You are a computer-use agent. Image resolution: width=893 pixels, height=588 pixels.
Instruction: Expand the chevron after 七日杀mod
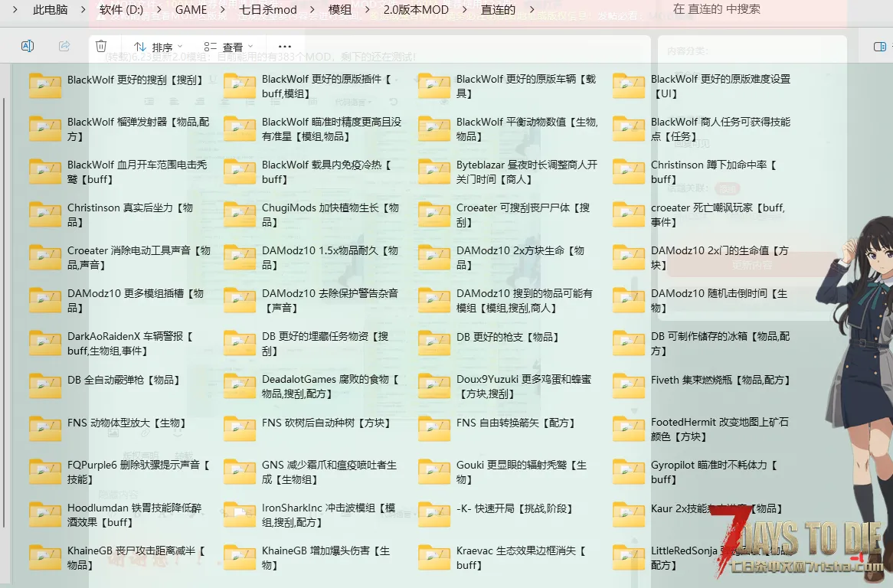tap(312, 10)
